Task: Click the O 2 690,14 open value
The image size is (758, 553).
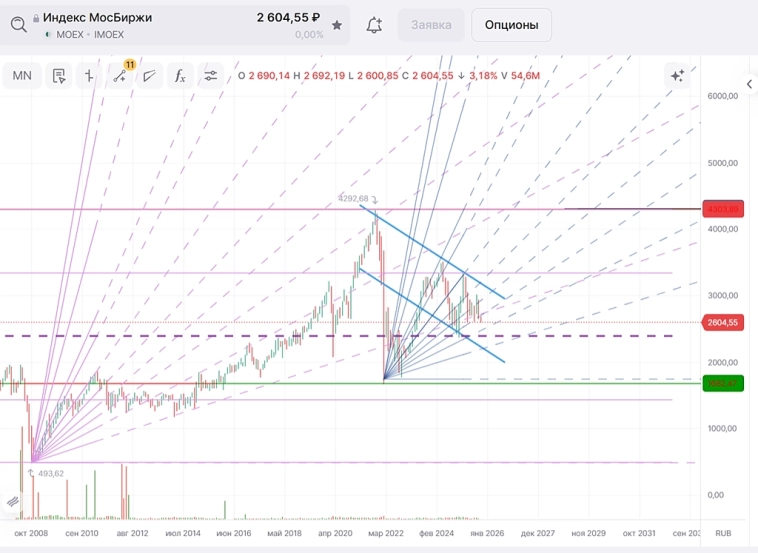Action: (264, 75)
